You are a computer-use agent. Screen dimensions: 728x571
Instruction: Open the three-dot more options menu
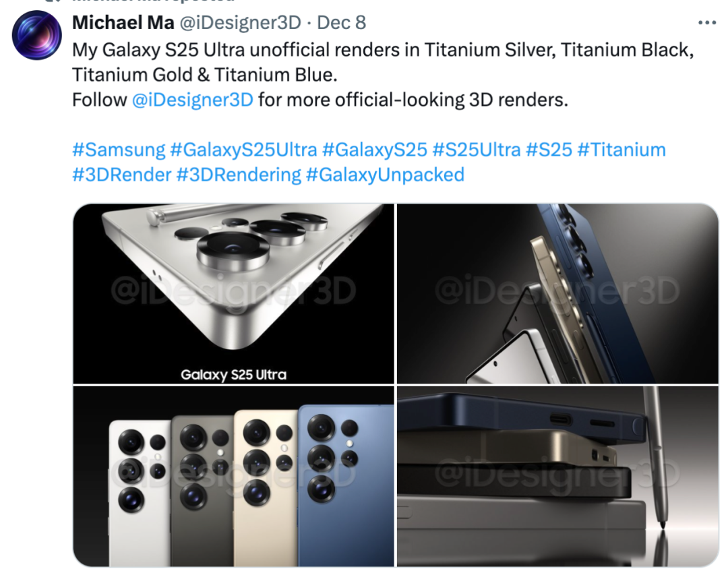coord(706,23)
